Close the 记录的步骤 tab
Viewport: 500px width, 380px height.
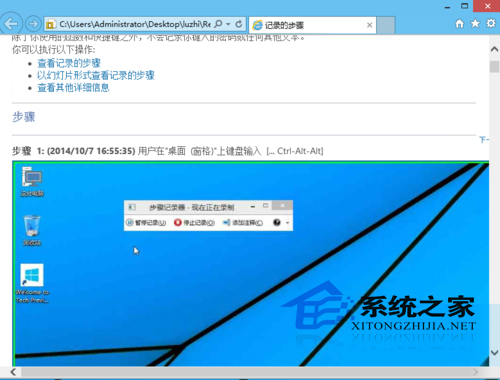click(369, 25)
